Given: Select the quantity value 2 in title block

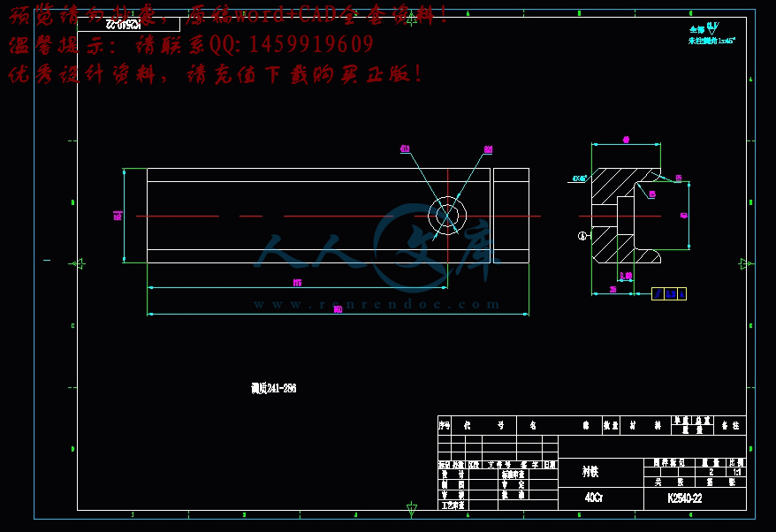Looking at the screenshot, I should pyautogui.click(x=711, y=472).
